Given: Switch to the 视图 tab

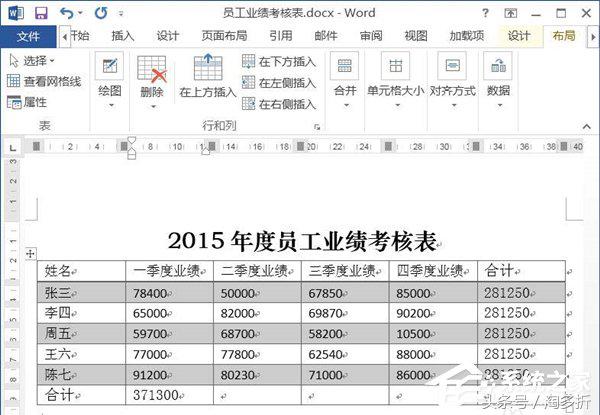Looking at the screenshot, I should click(x=416, y=36).
